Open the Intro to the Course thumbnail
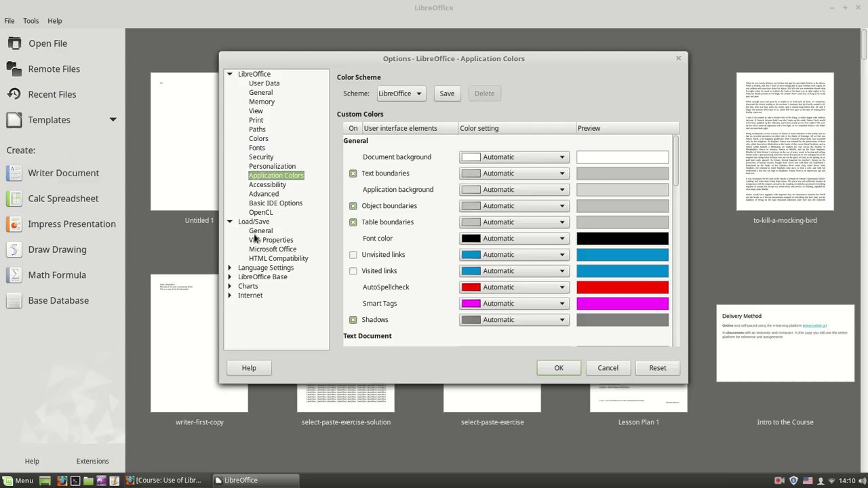Viewport: 868px width, 488px height. [x=785, y=343]
